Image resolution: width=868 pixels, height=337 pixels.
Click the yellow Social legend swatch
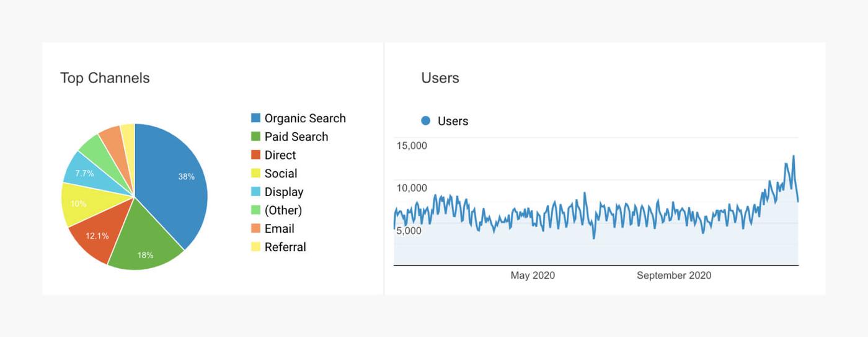click(255, 173)
